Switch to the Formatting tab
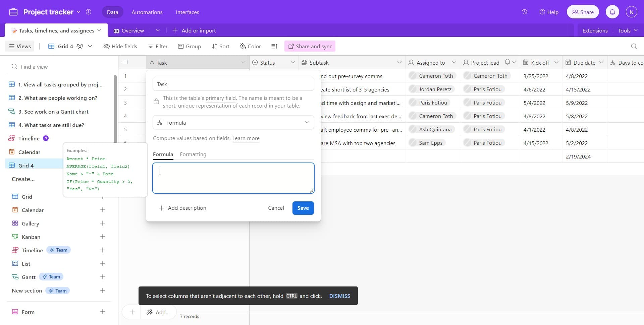The height and width of the screenshot is (325, 644). (x=193, y=154)
